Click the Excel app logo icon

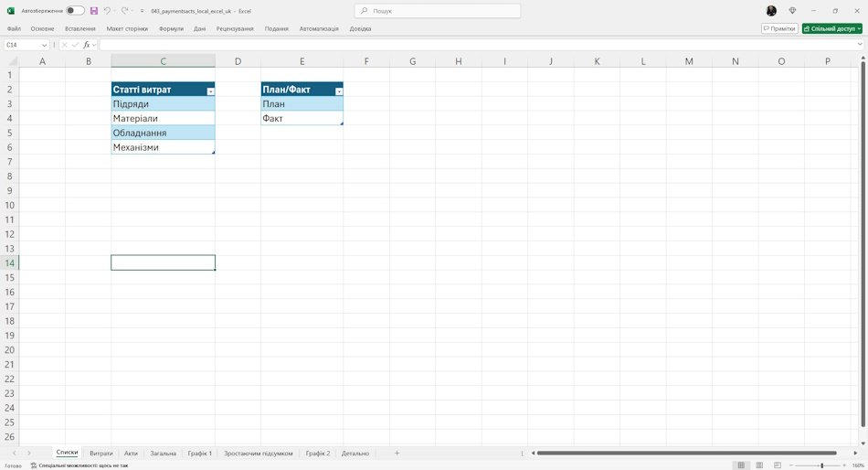pos(11,11)
